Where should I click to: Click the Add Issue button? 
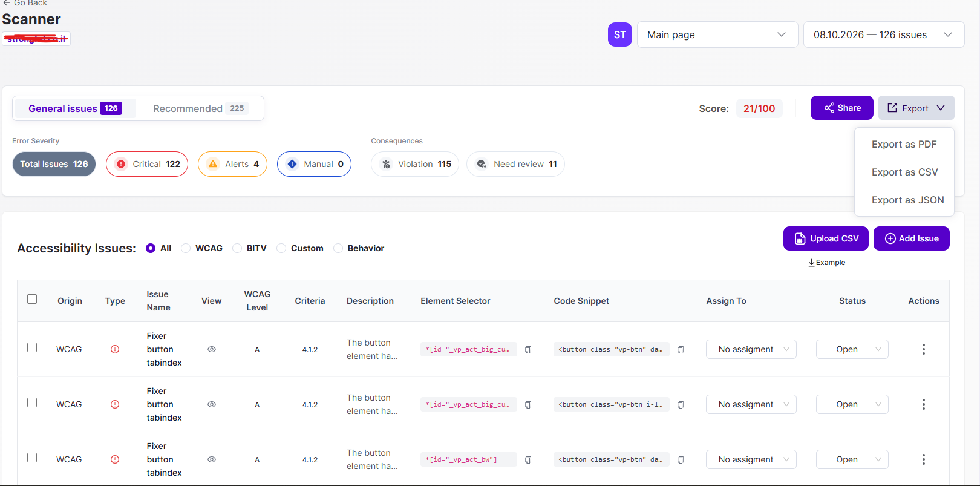pos(912,238)
